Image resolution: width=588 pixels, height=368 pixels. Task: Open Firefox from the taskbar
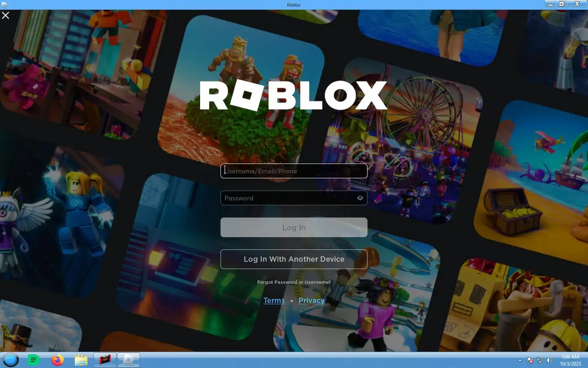point(58,360)
